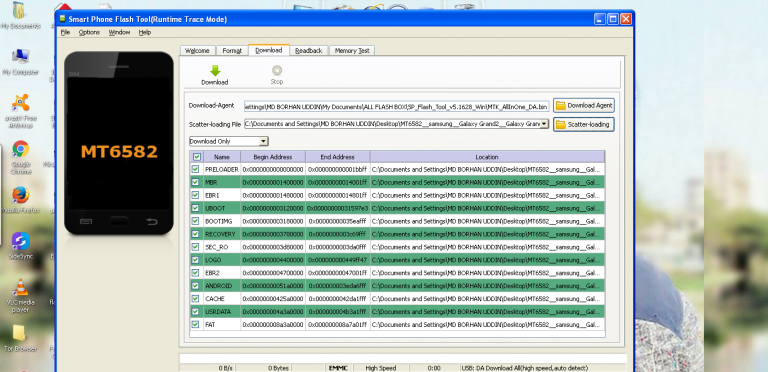Open the Google Chrome desktop icon
The height and width of the screenshot is (372, 768).
point(20,149)
